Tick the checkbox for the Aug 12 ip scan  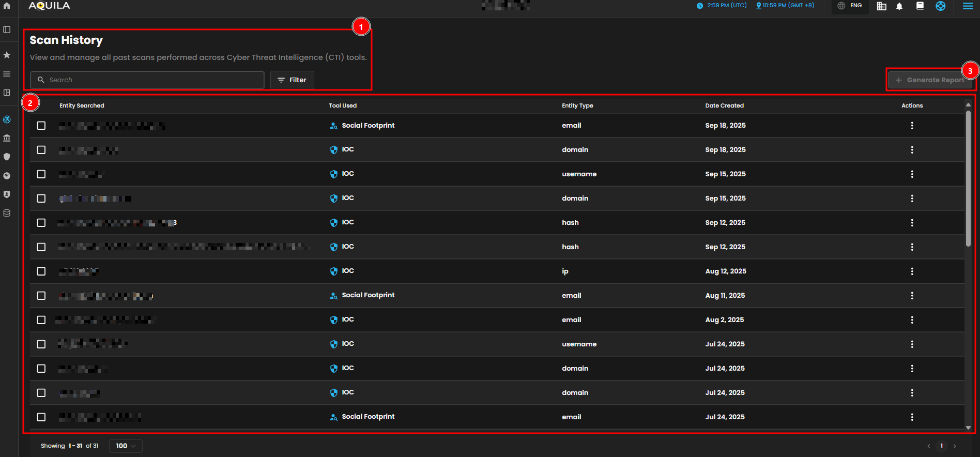pos(41,271)
